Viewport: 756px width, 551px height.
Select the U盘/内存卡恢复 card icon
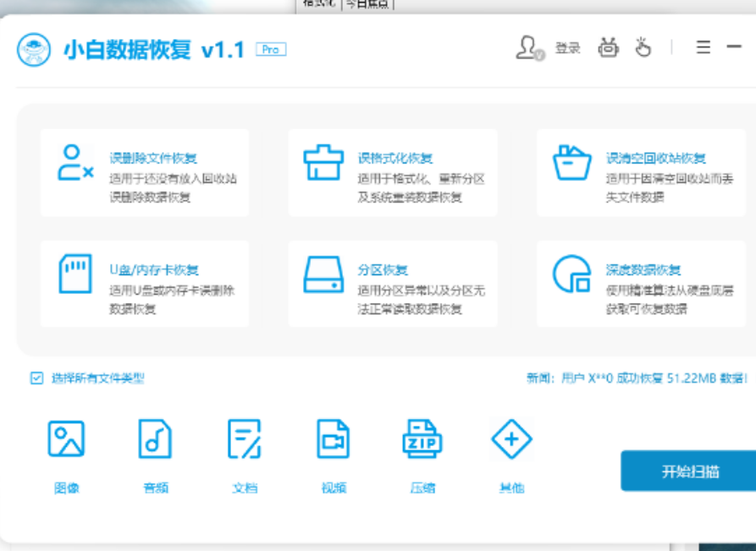[74, 274]
